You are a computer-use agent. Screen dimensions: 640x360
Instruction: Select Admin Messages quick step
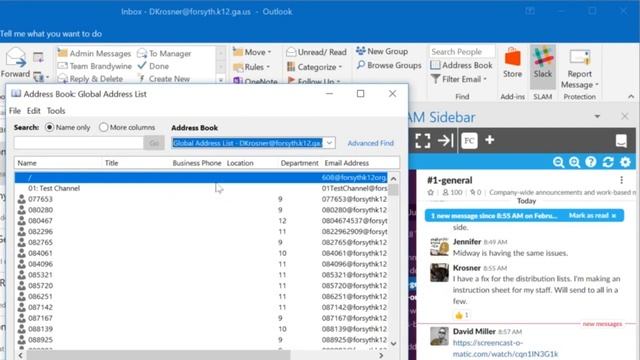(94, 53)
